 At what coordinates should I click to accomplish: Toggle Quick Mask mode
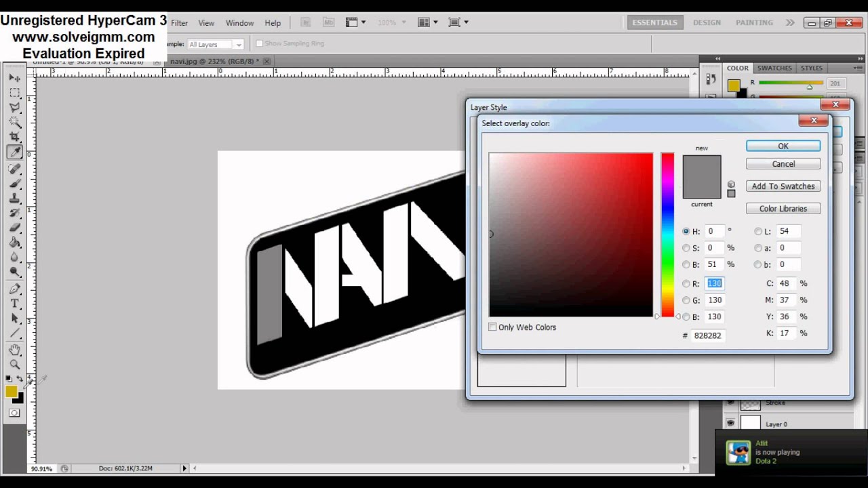14,413
